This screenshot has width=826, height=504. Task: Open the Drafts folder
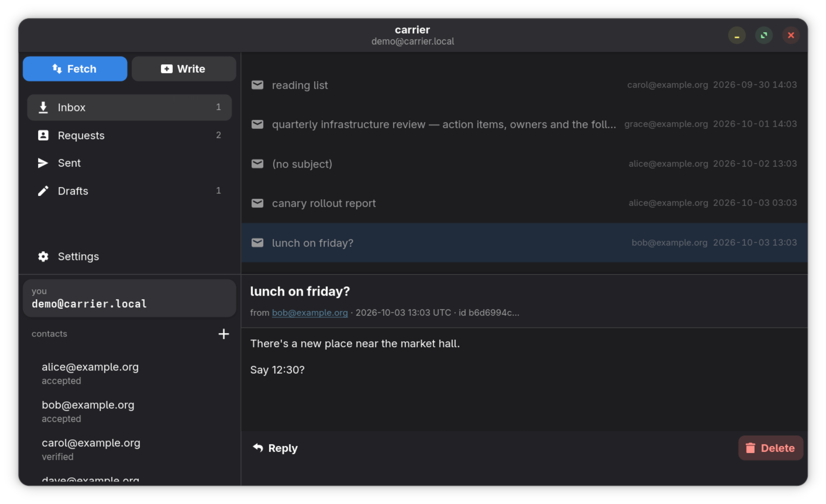[129, 191]
